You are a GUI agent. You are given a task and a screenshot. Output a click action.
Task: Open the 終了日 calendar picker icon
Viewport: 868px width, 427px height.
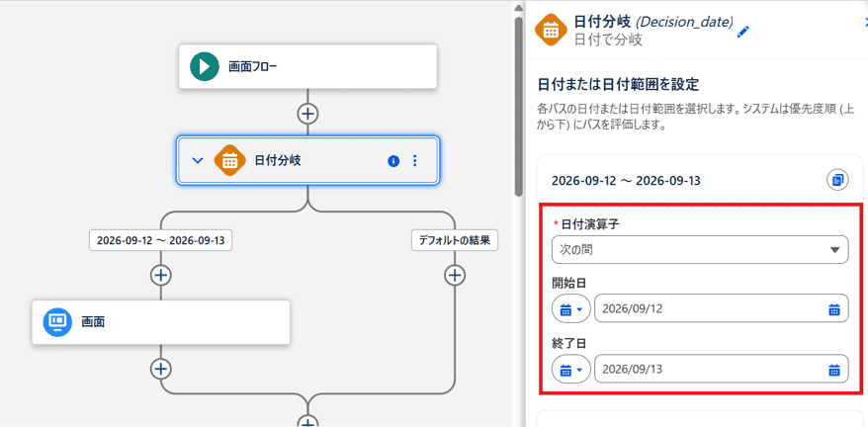coord(834,370)
